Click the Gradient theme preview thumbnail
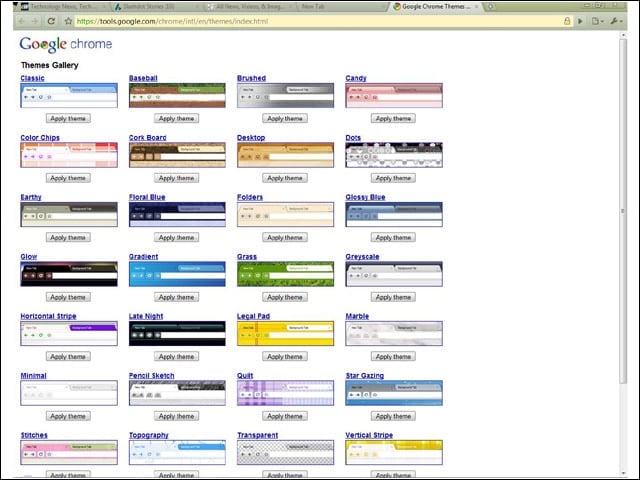 177,274
